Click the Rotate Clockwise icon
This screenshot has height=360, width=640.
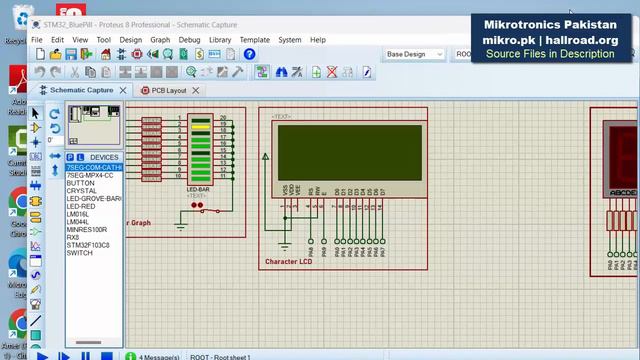tap(55, 113)
